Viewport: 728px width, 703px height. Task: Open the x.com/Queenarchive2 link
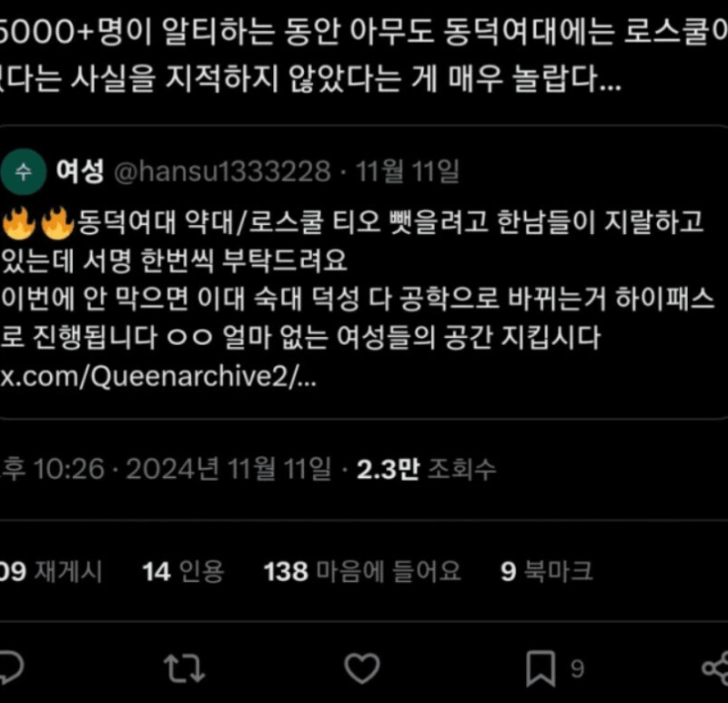(x=158, y=376)
